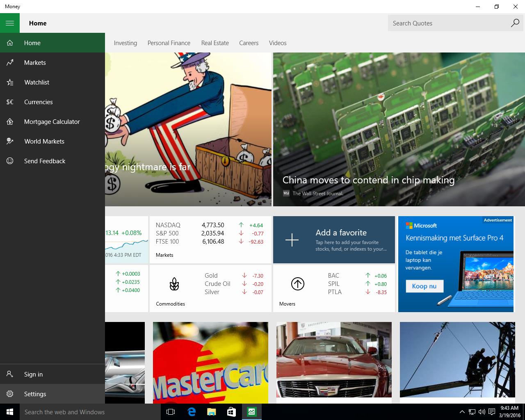Open the Windows Start button
Screen dimensions: 525x420
(10, 412)
